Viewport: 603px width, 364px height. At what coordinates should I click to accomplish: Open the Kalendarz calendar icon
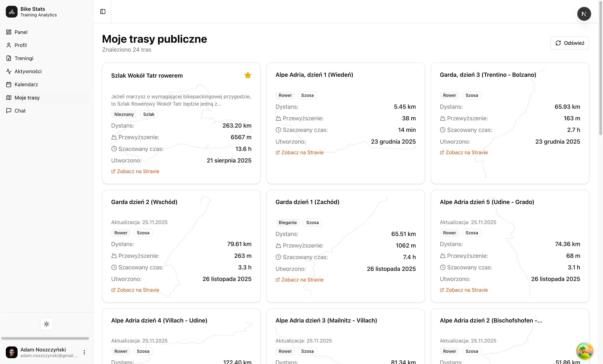click(x=9, y=84)
